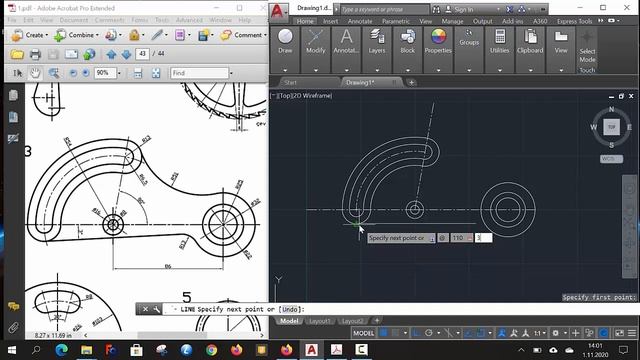Open the View panel in the ribbon
This screenshot has height=360, width=640.
pos(561,42)
